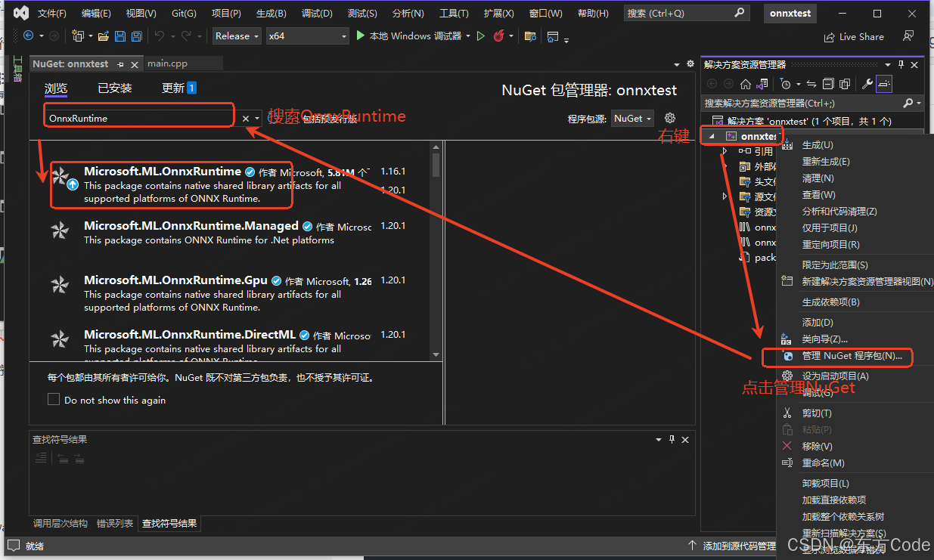Click the open file folder icon

(x=103, y=36)
